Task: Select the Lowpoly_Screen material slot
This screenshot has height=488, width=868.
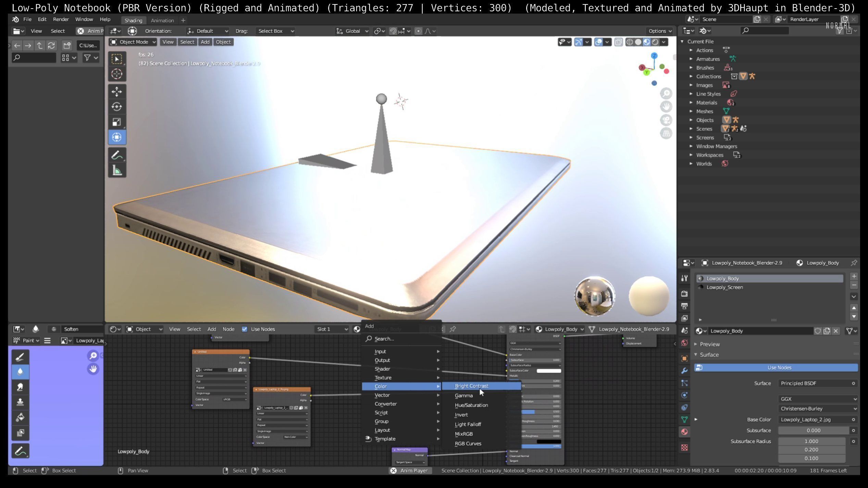Action: pyautogui.click(x=724, y=287)
